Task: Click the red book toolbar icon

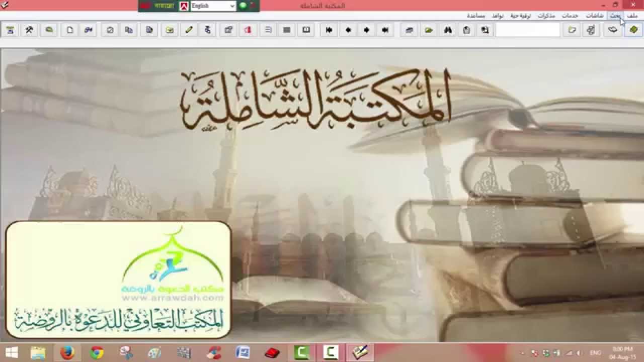Action: [x=248, y=30]
